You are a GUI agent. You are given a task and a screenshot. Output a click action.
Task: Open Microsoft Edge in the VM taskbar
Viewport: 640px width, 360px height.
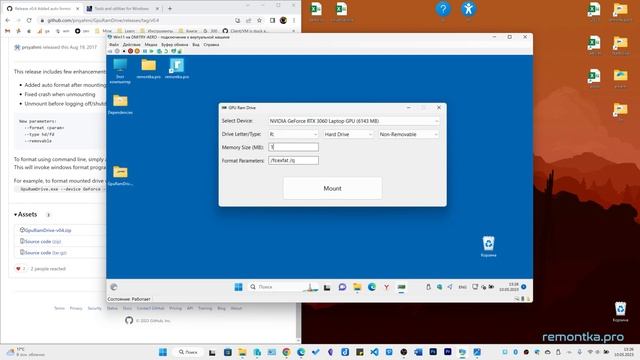click(372, 287)
